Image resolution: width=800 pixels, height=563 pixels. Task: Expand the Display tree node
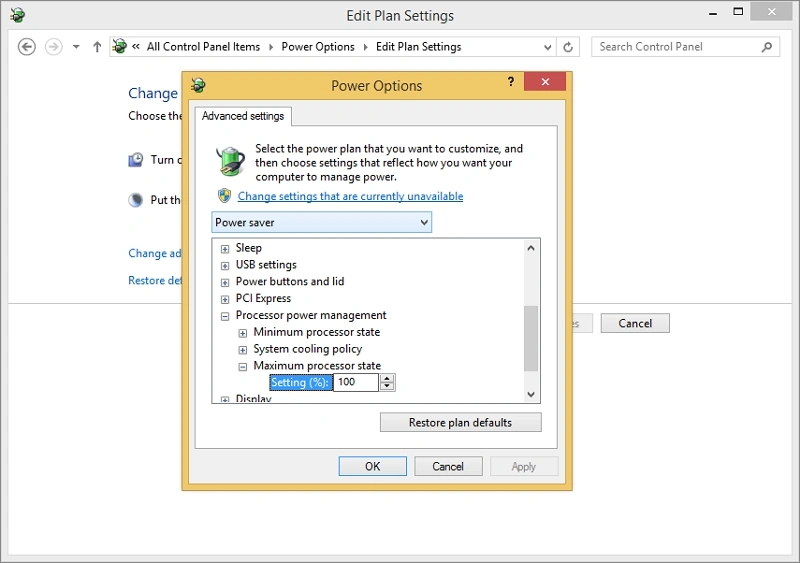pos(224,400)
